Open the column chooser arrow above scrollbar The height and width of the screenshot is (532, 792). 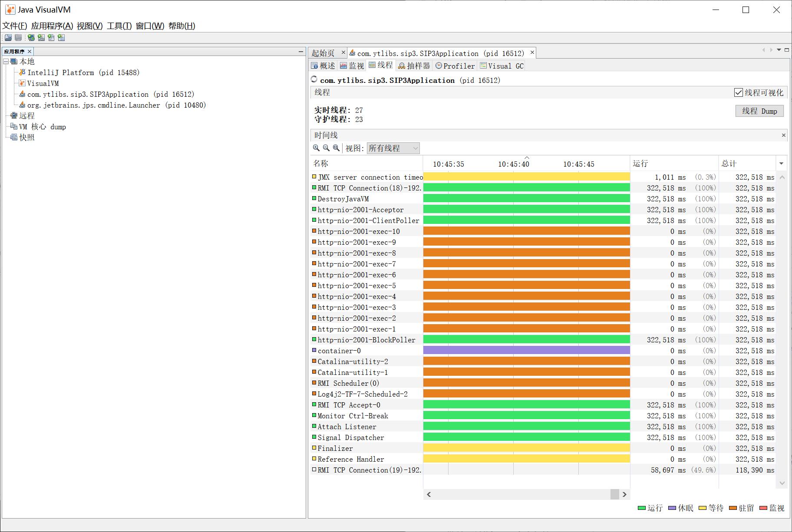click(781, 164)
